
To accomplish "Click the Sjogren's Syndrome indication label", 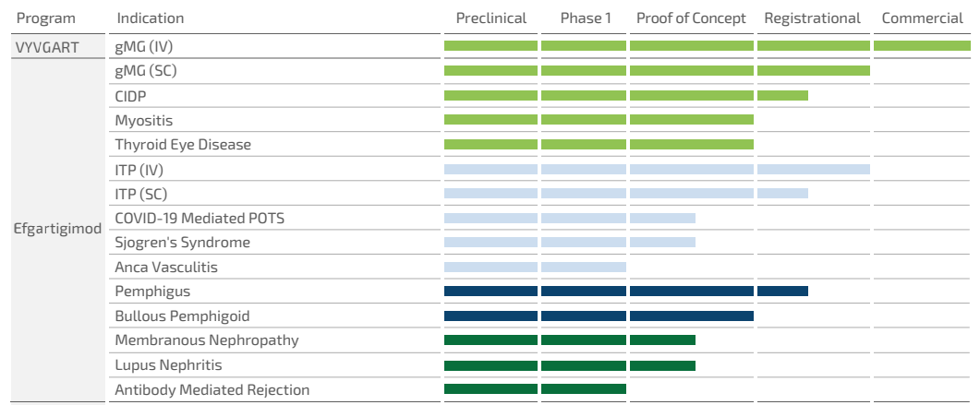I will (182, 243).
